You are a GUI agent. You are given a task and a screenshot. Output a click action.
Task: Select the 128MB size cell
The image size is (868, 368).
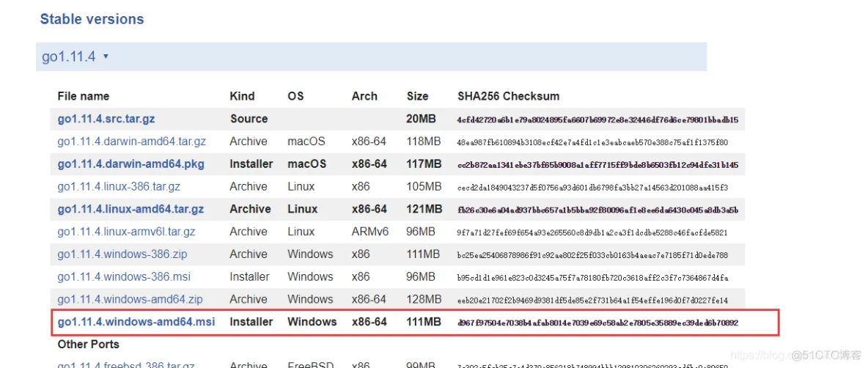pyautogui.click(x=424, y=299)
